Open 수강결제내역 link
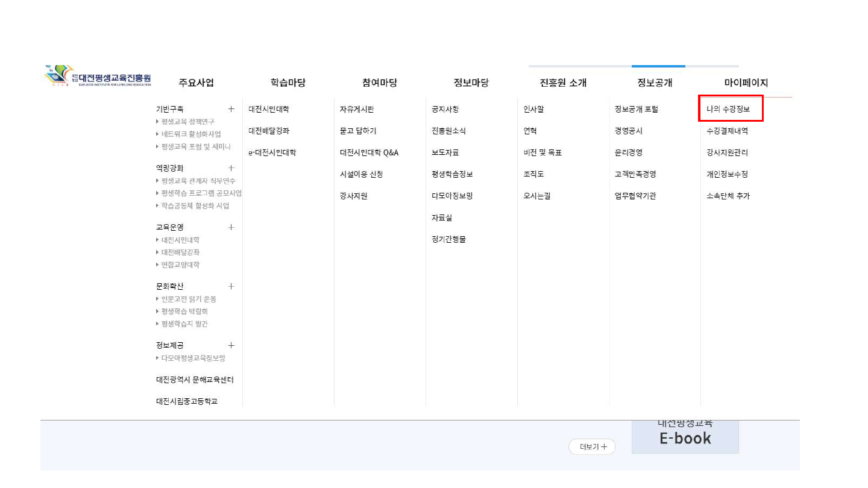The image size is (868, 488). tap(727, 131)
